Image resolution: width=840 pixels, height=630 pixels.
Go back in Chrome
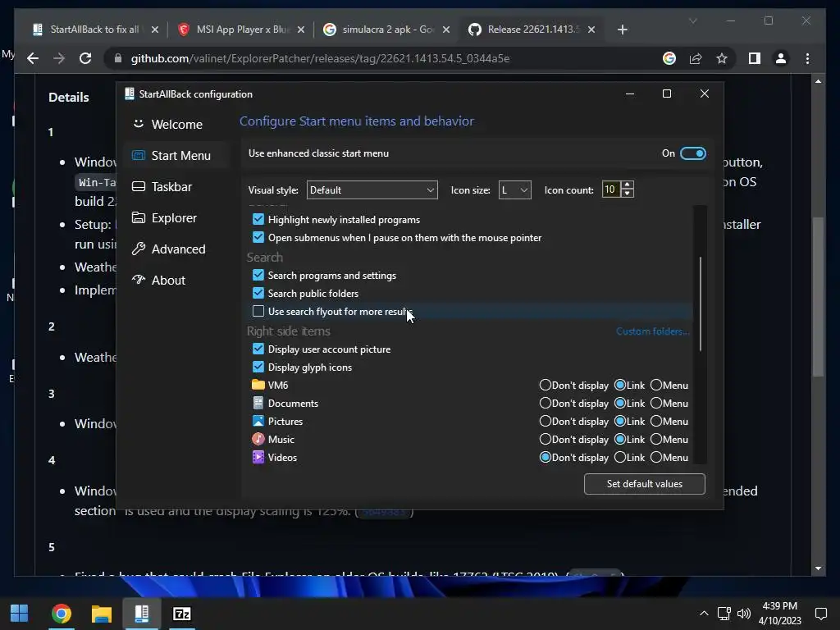(x=33, y=58)
